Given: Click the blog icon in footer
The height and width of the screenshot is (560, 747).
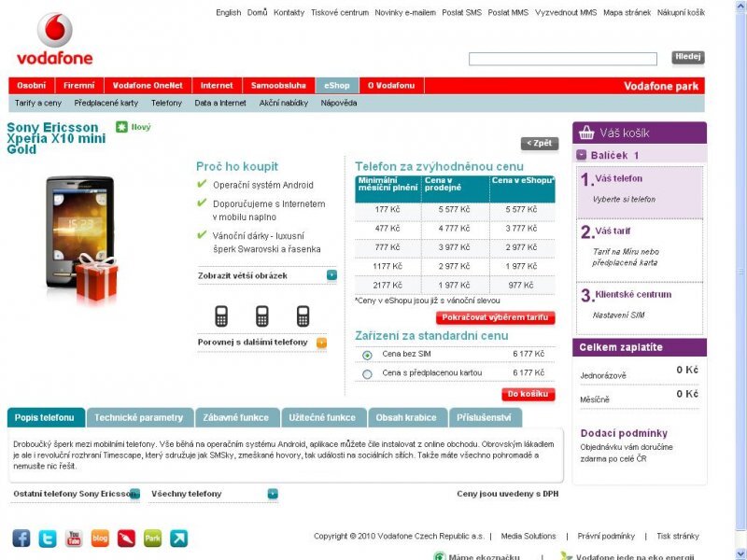Looking at the screenshot, I should click(100, 537).
